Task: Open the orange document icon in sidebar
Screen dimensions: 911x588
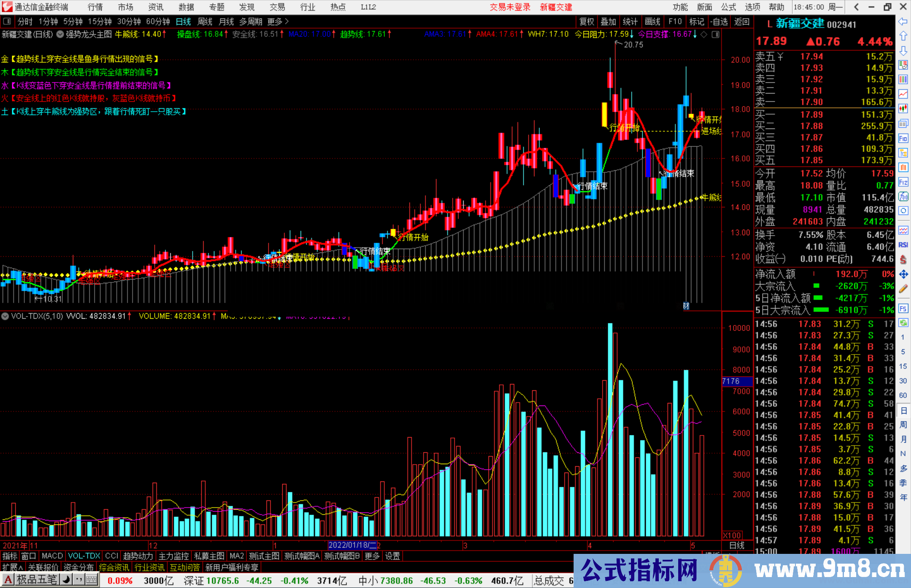Action: [903, 167]
